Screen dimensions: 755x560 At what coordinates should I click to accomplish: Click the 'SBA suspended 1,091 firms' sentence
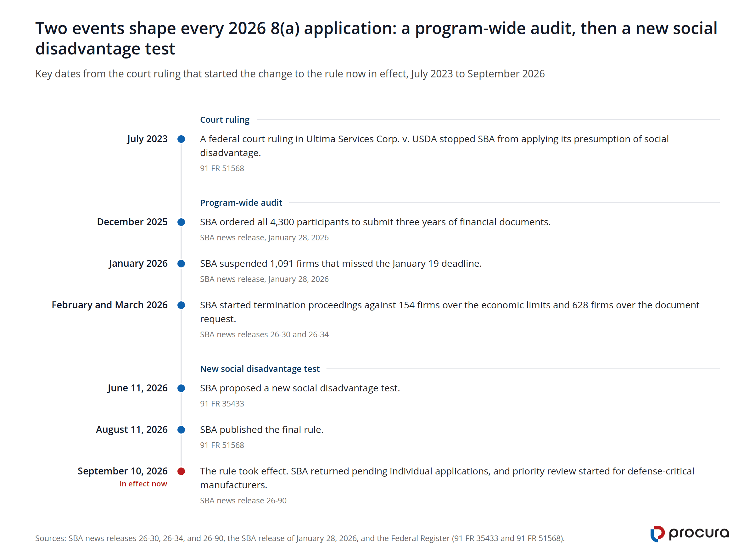(x=341, y=263)
